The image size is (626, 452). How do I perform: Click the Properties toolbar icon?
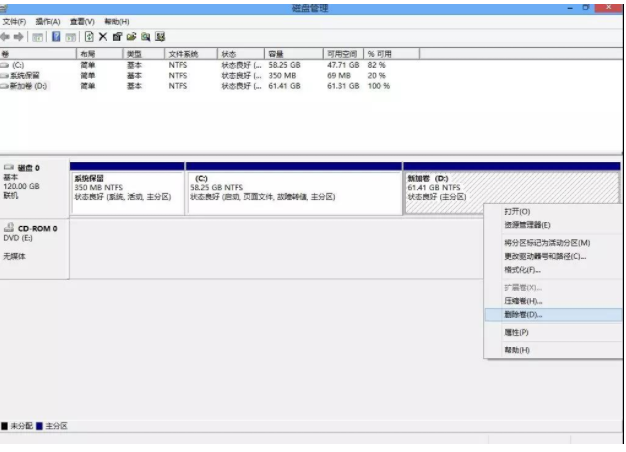(117, 36)
